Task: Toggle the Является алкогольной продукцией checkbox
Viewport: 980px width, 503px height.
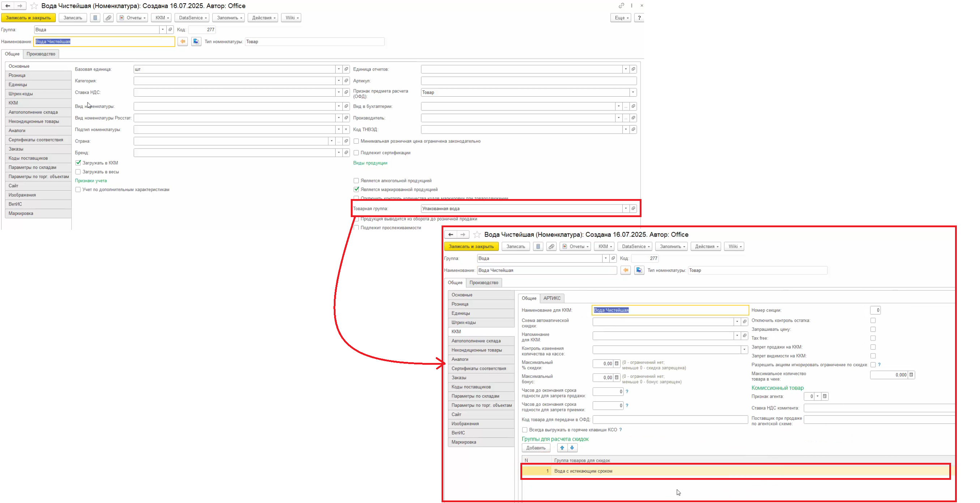Action: (356, 181)
